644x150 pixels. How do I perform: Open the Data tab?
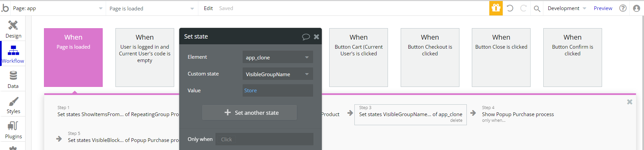[x=13, y=79]
